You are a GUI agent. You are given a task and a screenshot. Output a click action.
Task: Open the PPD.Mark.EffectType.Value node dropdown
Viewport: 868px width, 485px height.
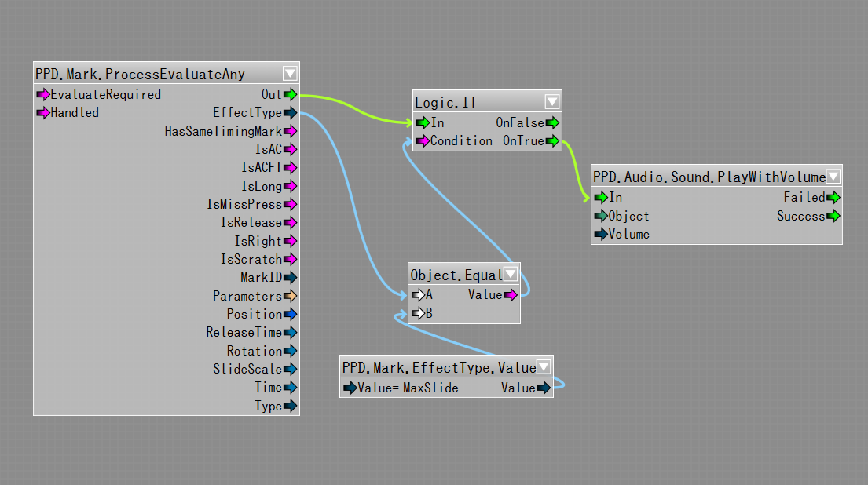(x=544, y=367)
